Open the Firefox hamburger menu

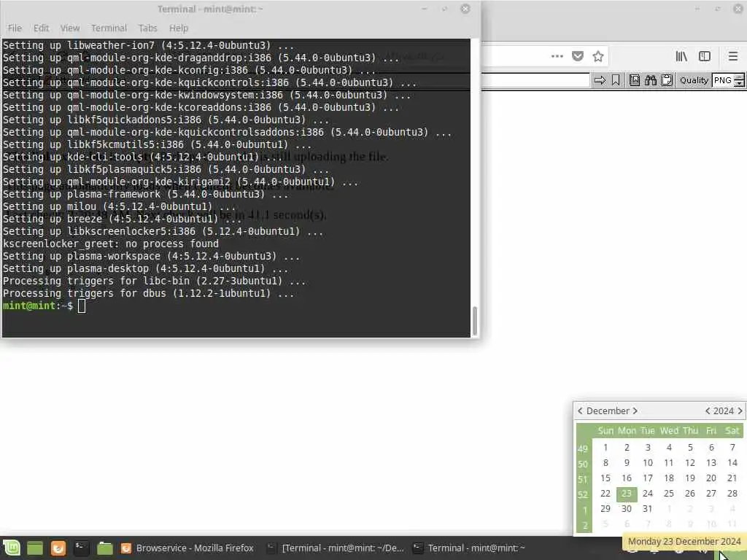click(732, 56)
